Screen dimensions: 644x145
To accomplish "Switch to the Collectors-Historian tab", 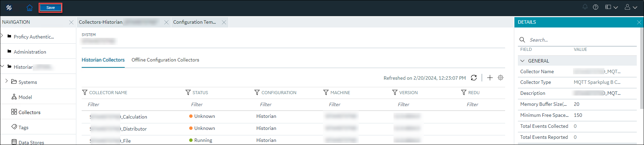I will [119, 22].
